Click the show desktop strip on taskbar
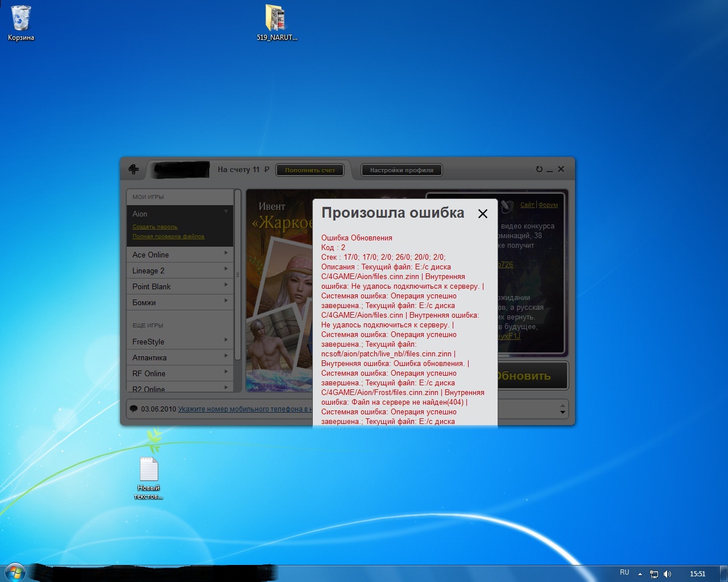Viewport: 728px width, 582px height. point(723,573)
